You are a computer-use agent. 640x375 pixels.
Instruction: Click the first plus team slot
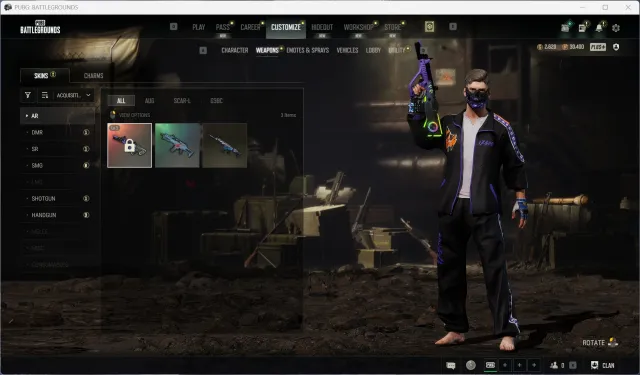coord(505,365)
